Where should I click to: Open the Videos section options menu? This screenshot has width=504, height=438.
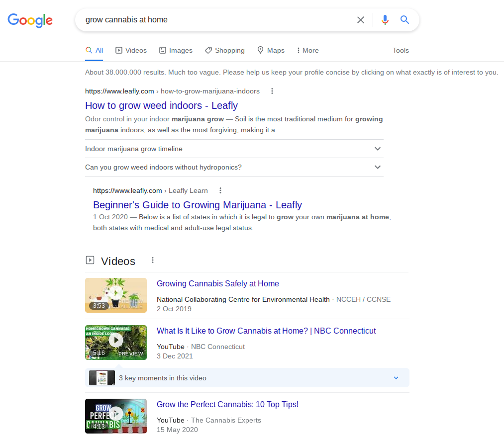click(153, 260)
